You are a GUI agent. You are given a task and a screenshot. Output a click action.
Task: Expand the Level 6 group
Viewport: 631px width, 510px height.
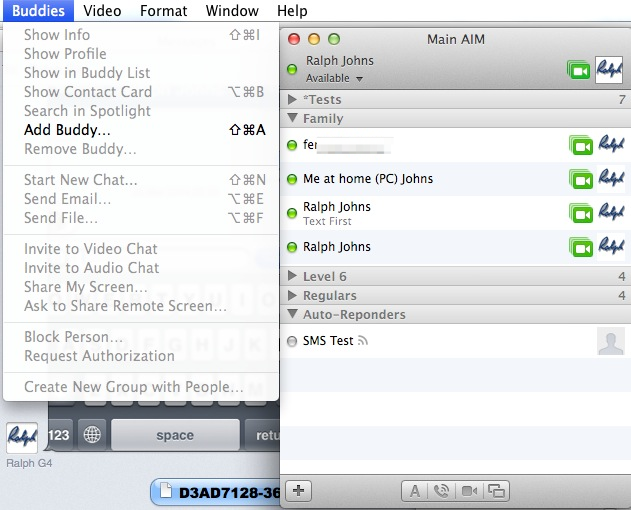(293, 276)
